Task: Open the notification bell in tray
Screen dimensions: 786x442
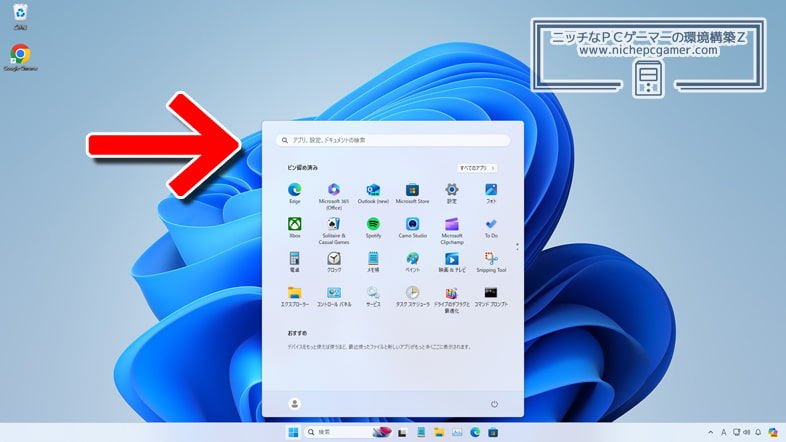Action: (758, 432)
